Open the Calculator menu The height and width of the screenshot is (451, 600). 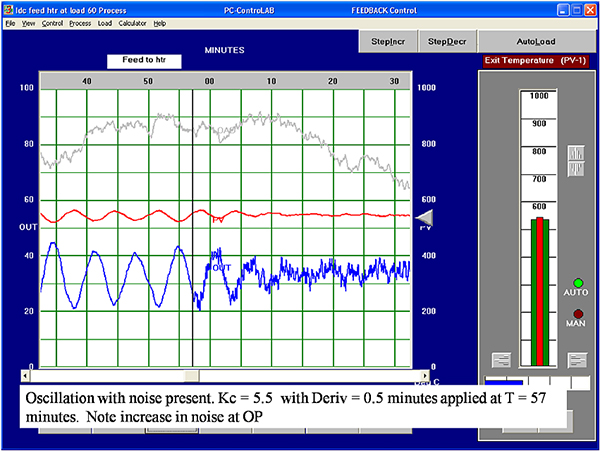click(x=132, y=23)
